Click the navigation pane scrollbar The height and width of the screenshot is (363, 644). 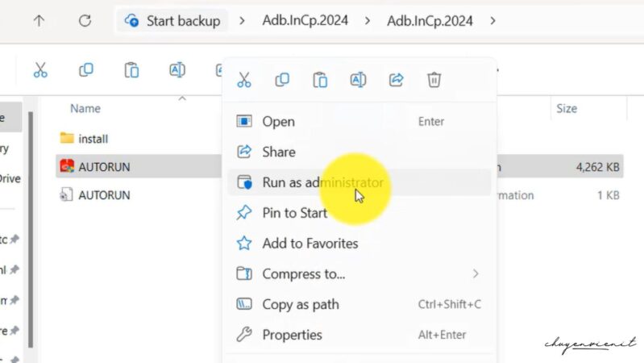tap(31, 230)
